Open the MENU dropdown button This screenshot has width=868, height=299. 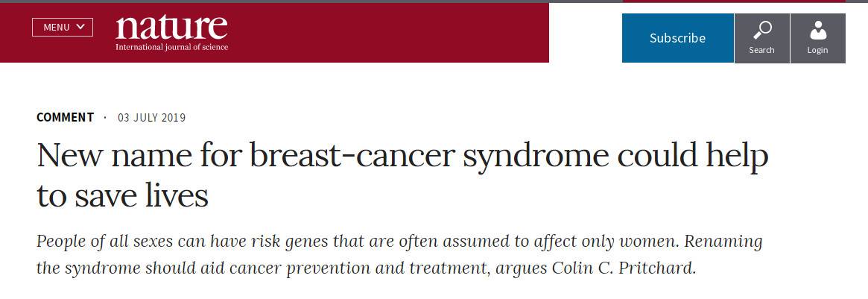click(x=63, y=28)
